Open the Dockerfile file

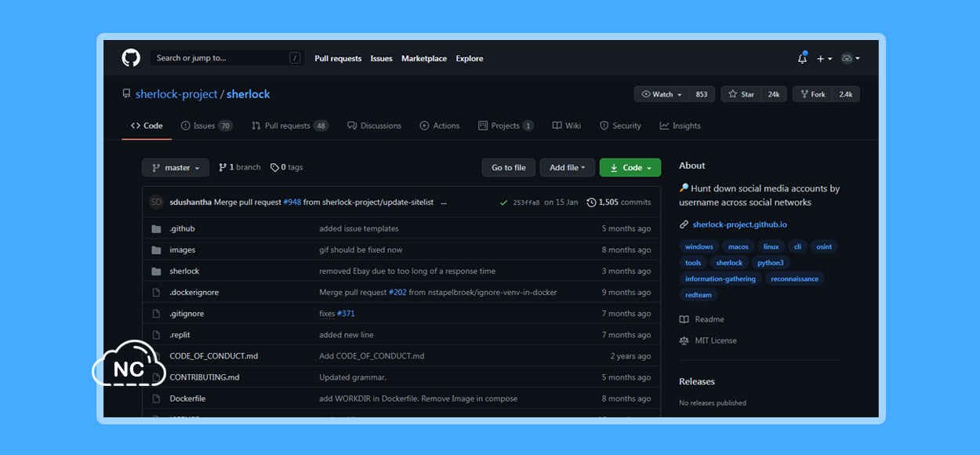point(187,398)
